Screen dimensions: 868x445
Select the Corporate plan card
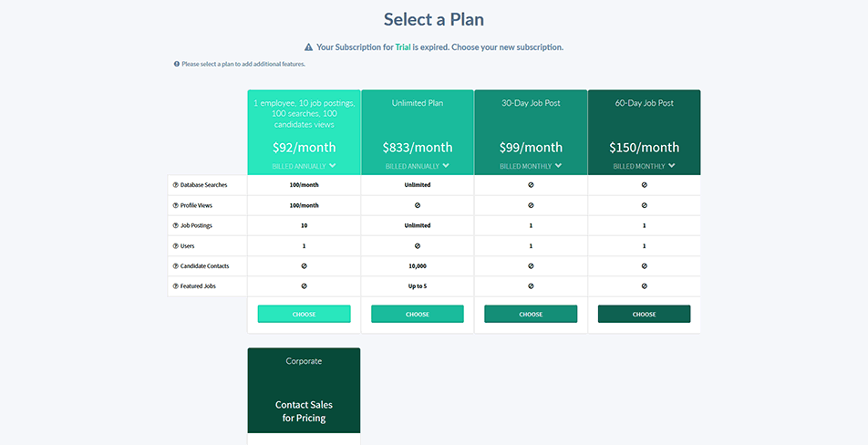click(x=304, y=390)
